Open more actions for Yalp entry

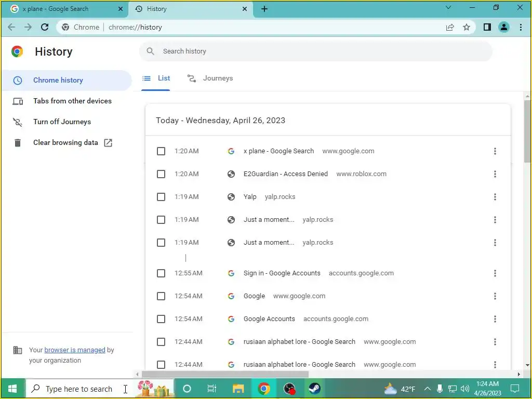pyautogui.click(x=495, y=197)
